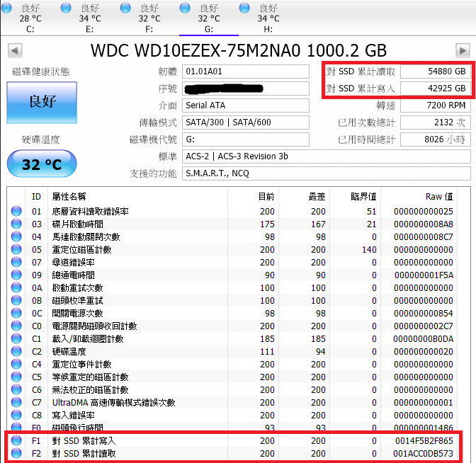Click the 8026 小時 power-on hours value
The height and width of the screenshot is (463, 476).
[x=436, y=139]
